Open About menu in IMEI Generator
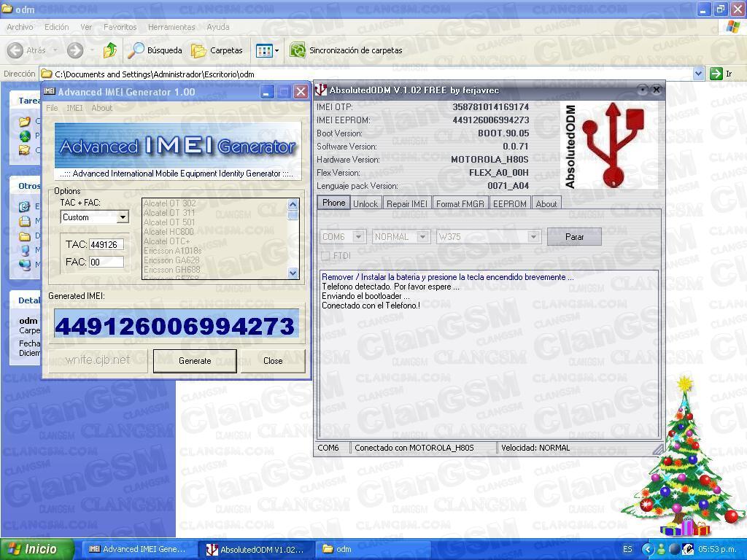This screenshot has height=560, width=747. 102,108
